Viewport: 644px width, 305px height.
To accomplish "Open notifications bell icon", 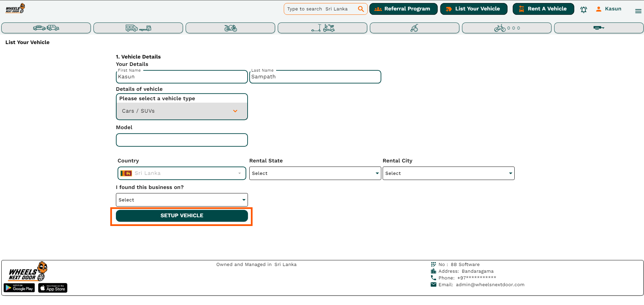I will [x=584, y=9].
